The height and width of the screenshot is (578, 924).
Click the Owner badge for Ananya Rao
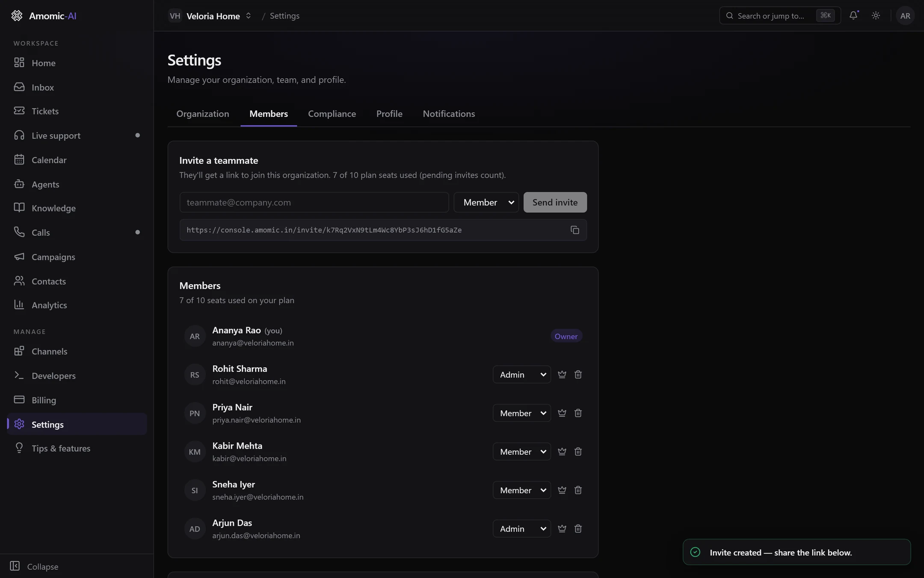coord(566,337)
